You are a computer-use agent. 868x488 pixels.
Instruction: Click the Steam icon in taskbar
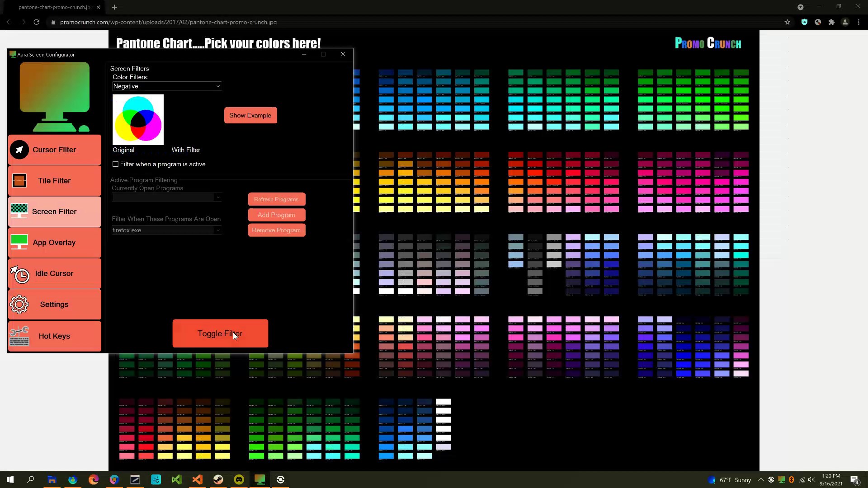[x=218, y=479]
